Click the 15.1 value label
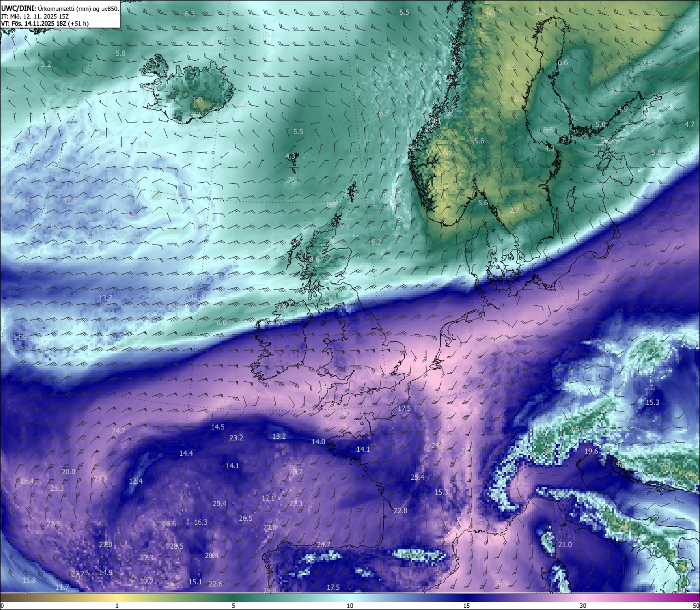 pos(195,582)
